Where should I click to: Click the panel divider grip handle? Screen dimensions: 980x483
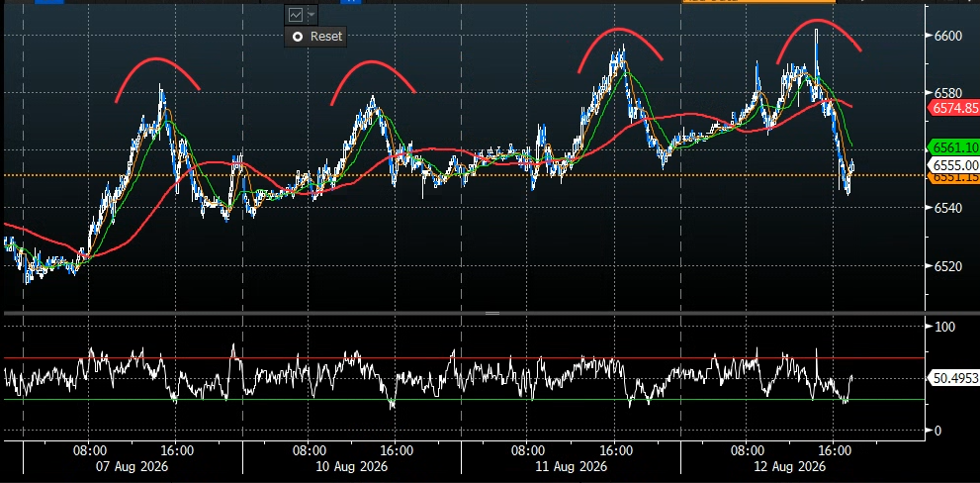pyautogui.click(x=491, y=313)
